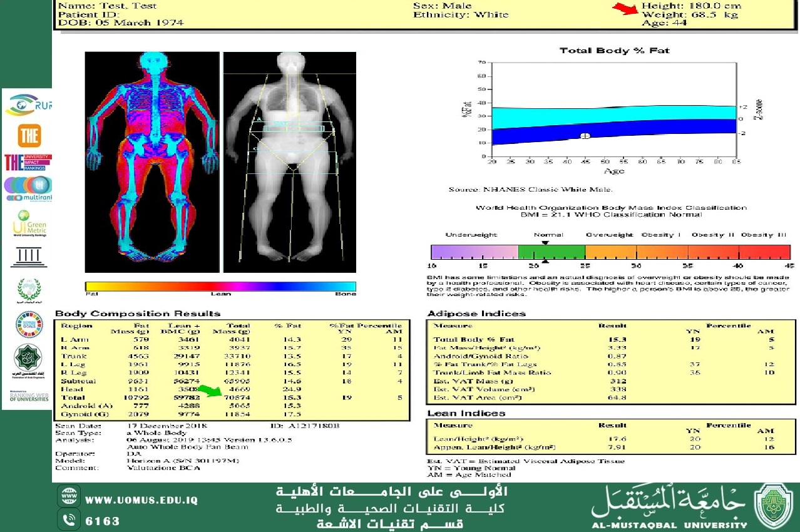The width and height of the screenshot is (800, 532).
Task: Click the 'Lean Indices' heading
Action: 466,413
